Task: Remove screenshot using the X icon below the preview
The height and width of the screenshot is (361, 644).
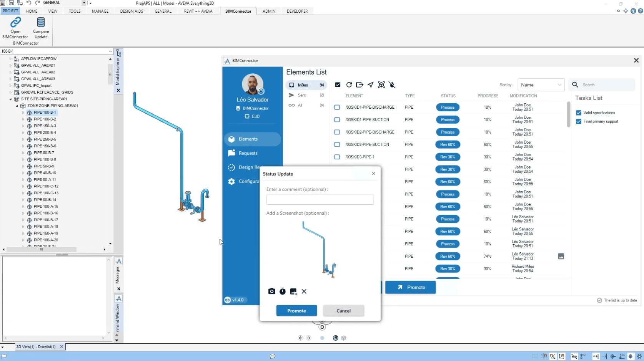Action: (x=304, y=291)
